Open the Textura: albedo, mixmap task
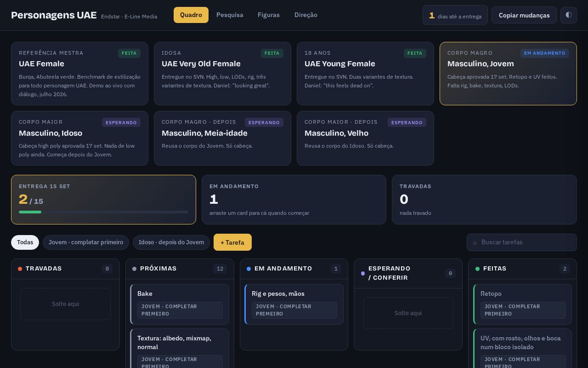Image resolution: width=588 pixels, height=368 pixels. [x=180, y=349]
